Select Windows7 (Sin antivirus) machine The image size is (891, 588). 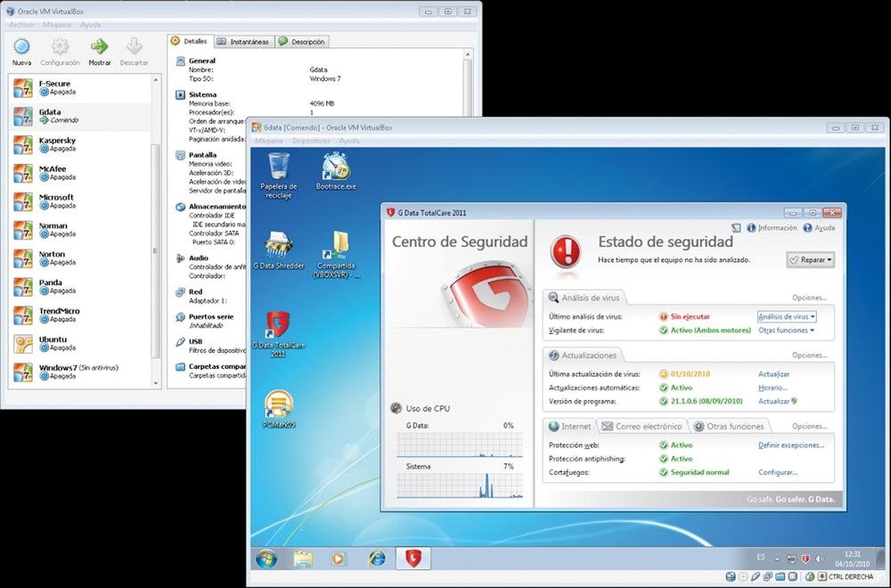[80, 372]
